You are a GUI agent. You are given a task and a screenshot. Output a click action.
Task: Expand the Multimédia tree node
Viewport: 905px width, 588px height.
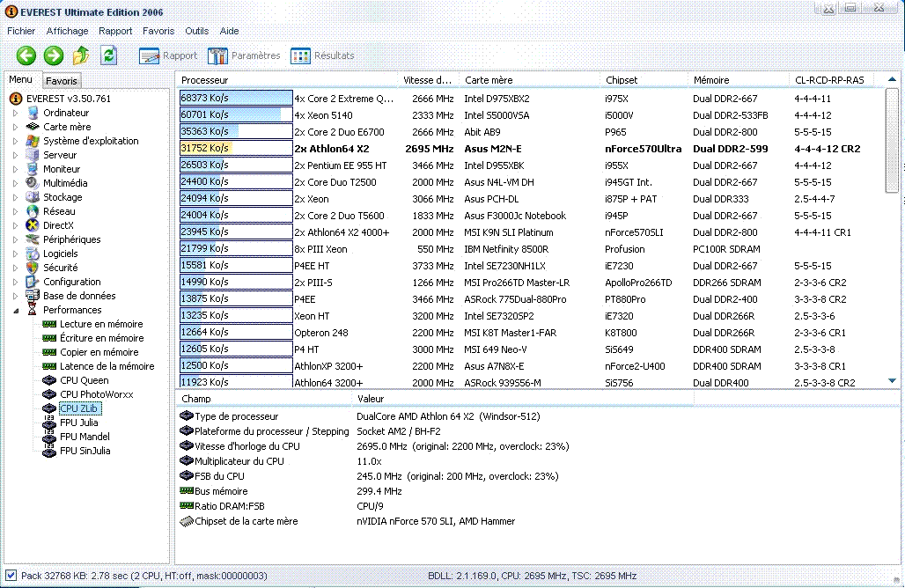(16, 183)
